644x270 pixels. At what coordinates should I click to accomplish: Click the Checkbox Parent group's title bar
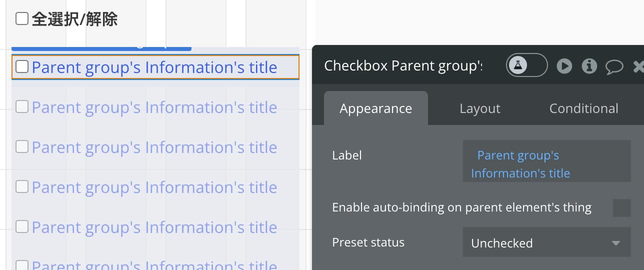pos(403,65)
